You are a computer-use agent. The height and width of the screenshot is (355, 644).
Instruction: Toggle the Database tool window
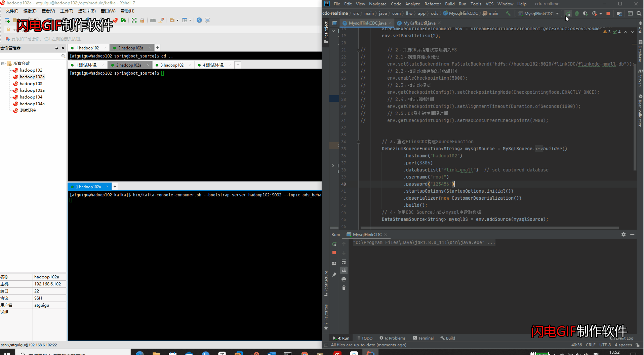click(640, 51)
